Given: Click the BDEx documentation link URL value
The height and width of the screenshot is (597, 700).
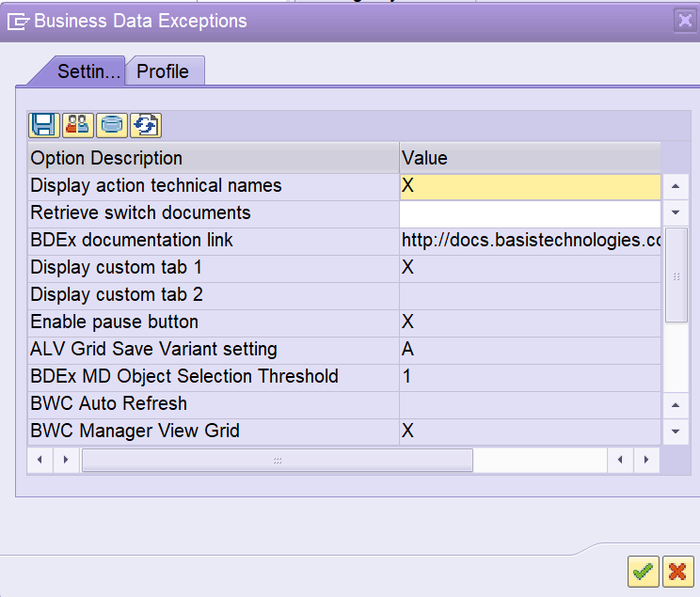Looking at the screenshot, I should 530,241.
